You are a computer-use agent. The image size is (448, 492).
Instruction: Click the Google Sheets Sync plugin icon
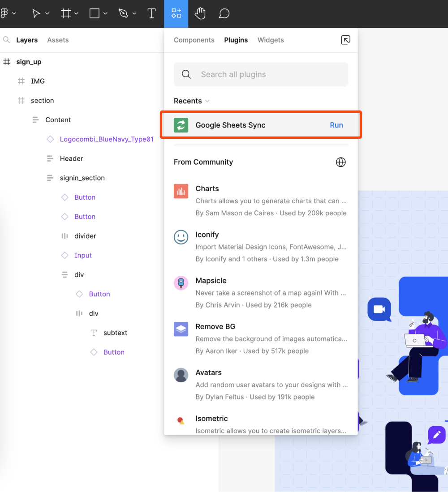click(181, 125)
